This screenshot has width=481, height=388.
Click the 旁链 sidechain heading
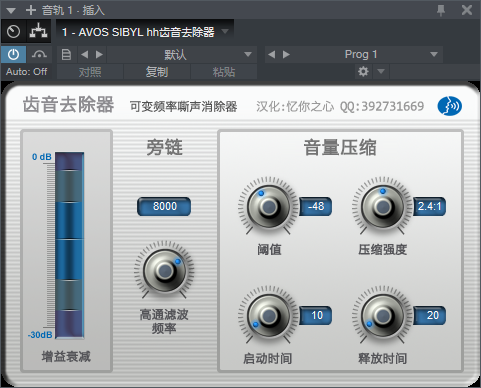(164, 147)
